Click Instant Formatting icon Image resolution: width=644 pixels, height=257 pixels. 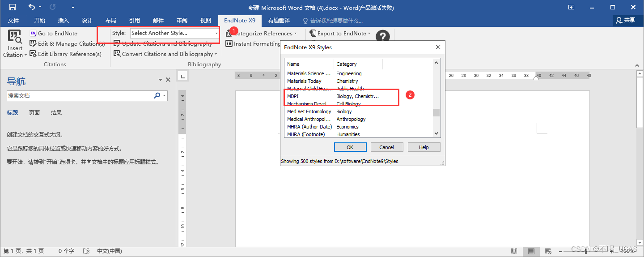(x=229, y=43)
